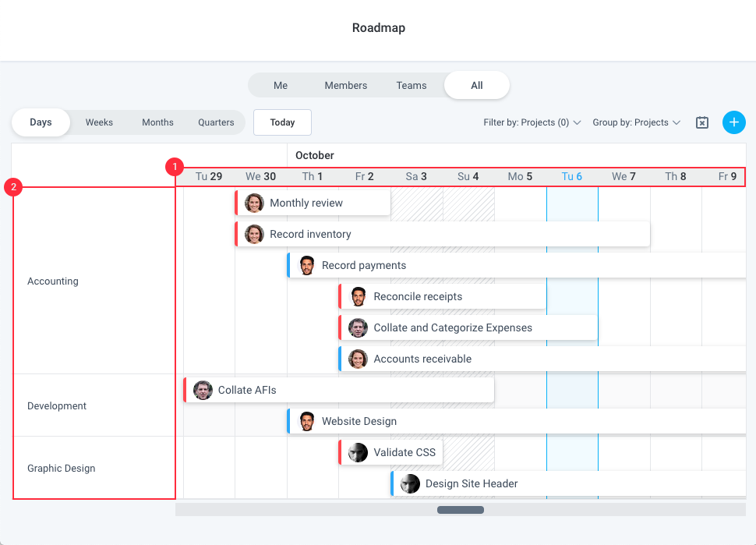This screenshot has width=756, height=545.
Task: Click chevron next to Group by Projects
Action: coord(677,122)
